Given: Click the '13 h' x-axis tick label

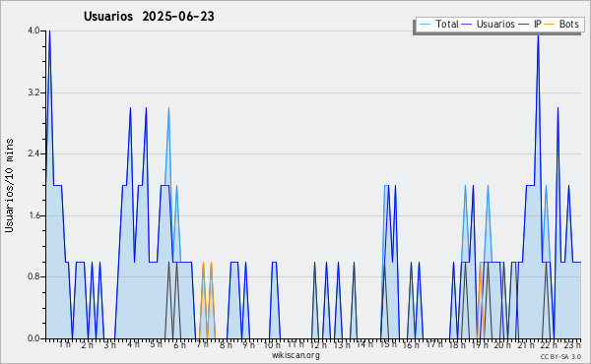Looking at the screenshot, I should 342,345.
